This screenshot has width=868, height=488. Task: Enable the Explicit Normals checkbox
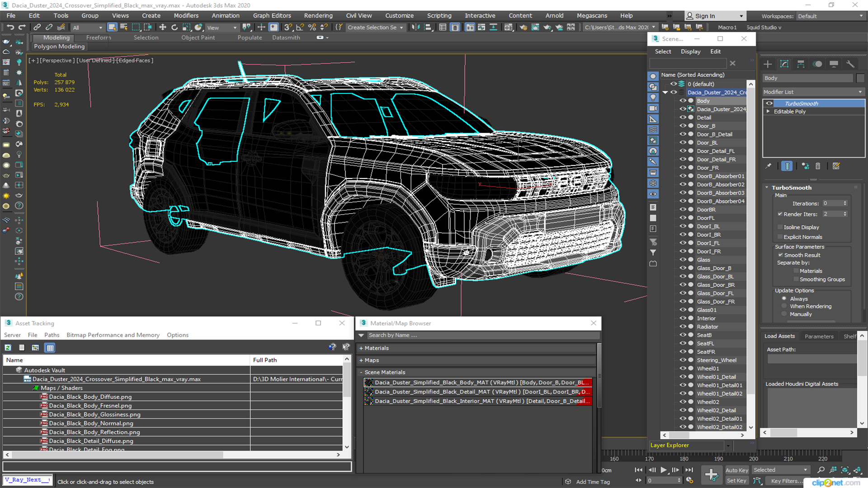point(780,237)
